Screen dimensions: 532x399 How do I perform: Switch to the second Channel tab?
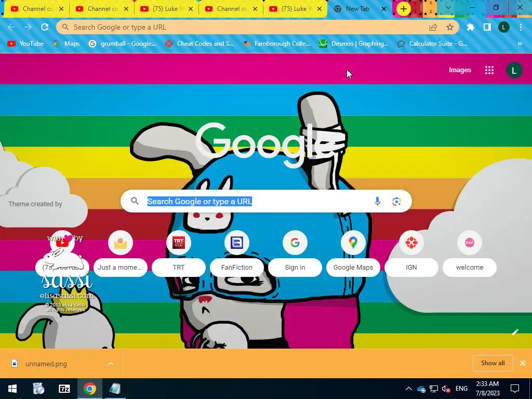101,9
